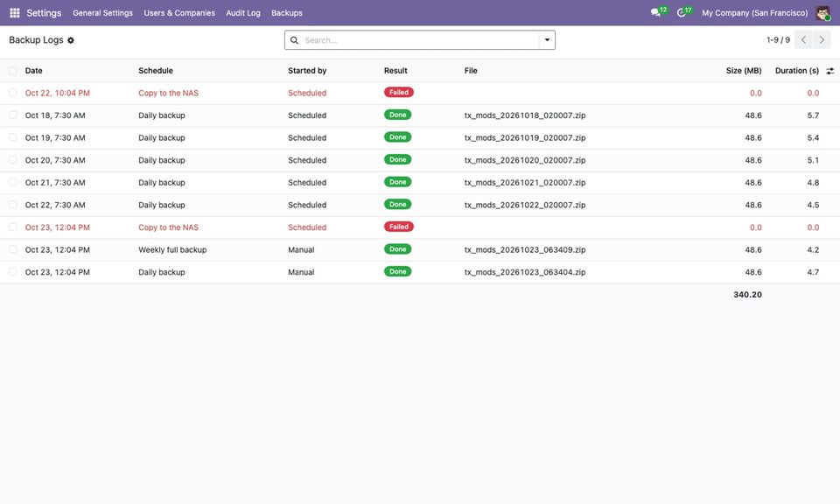Expand the search options dropdown arrow
The image size is (840, 504).
[x=547, y=40]
